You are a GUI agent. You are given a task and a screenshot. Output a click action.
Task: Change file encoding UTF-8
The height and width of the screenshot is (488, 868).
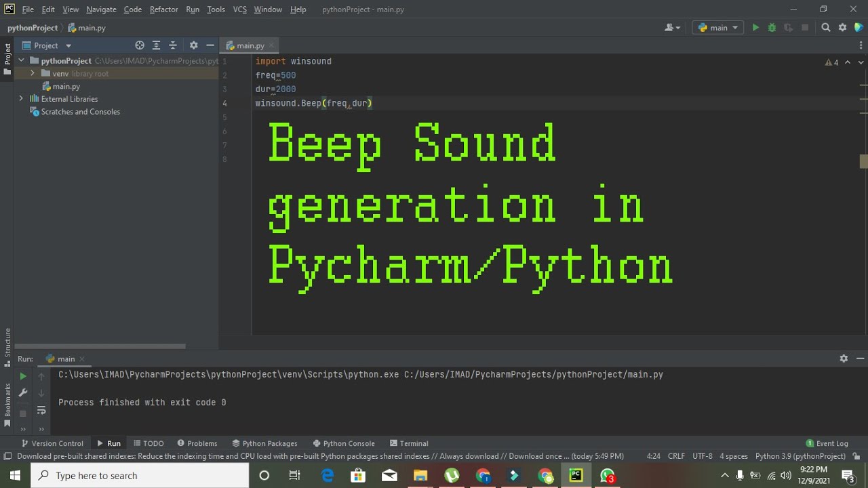coord(703,456)
